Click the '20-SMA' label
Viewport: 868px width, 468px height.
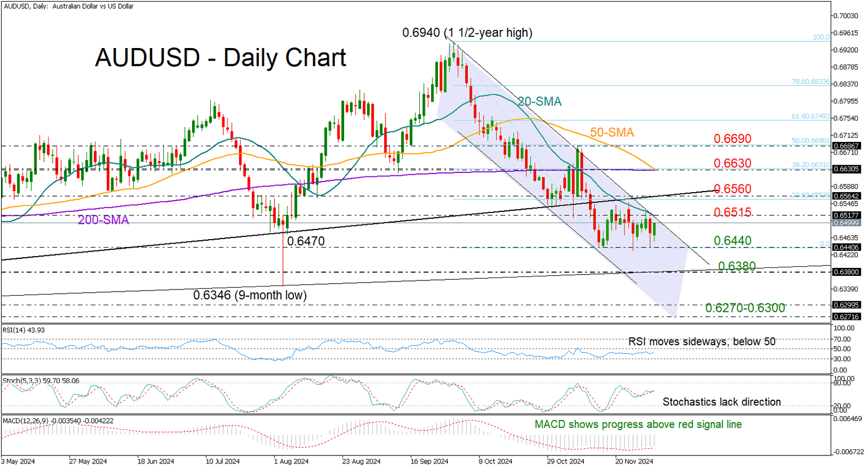(x=540, y=102)
